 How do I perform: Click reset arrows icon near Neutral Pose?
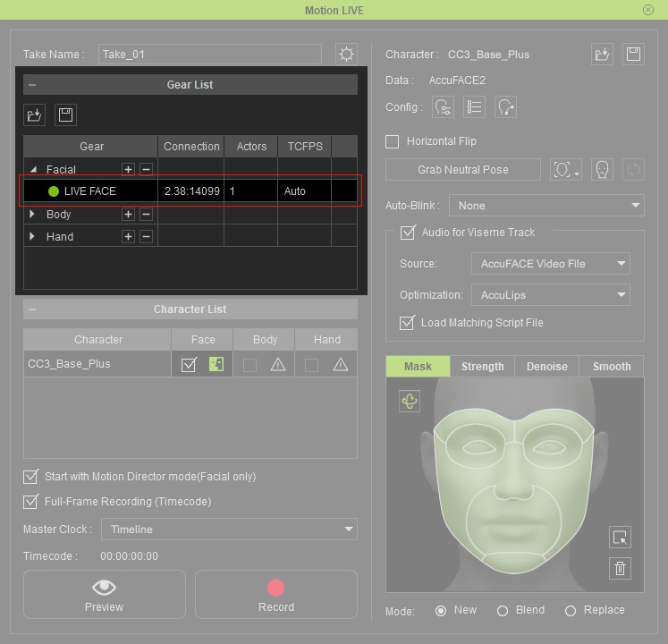[x=633, y=170]
